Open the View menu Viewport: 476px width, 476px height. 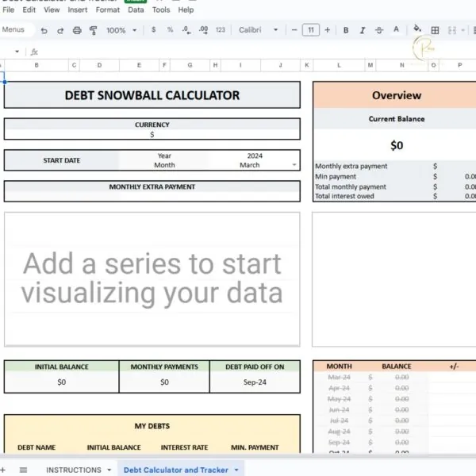pos(52,10)
